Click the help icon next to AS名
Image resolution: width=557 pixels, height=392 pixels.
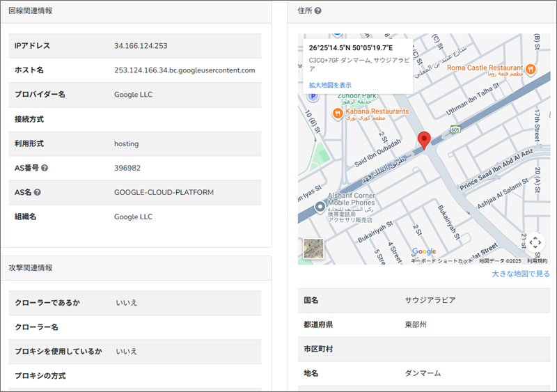click(x=37, y=192)
